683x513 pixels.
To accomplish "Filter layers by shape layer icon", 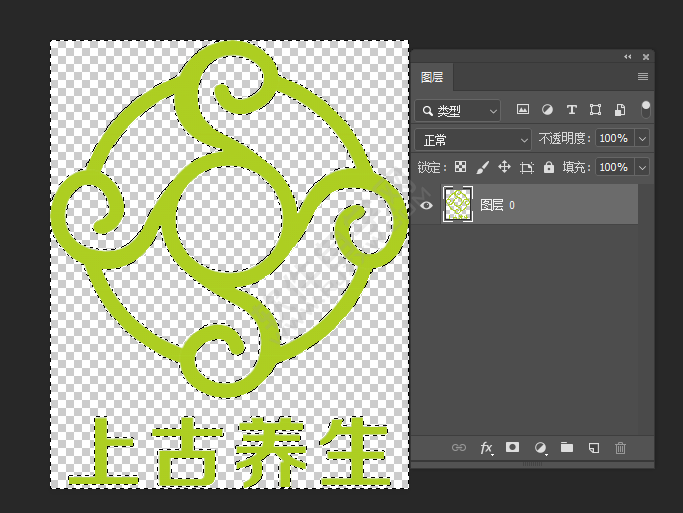I will pos(595,109).
